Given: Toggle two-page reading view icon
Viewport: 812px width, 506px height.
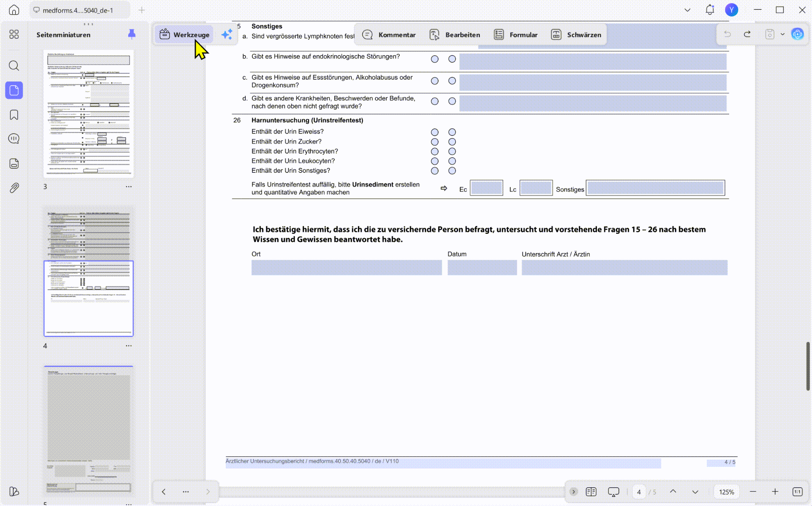Looking at the screenshot, I should point(591,492).
